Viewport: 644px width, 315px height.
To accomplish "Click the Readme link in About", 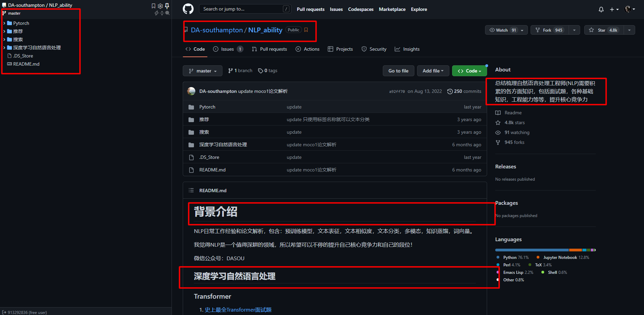I will 508,113.
